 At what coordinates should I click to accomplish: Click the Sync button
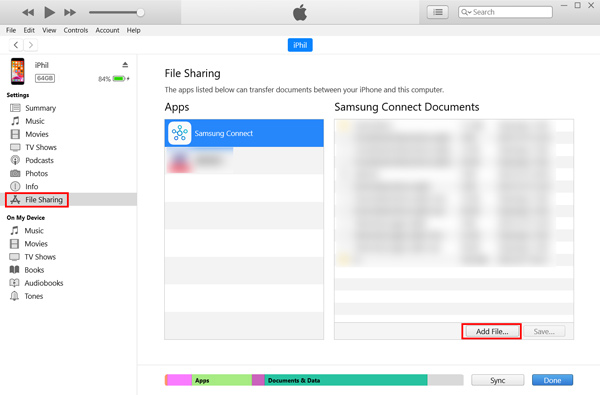(497, 380)
